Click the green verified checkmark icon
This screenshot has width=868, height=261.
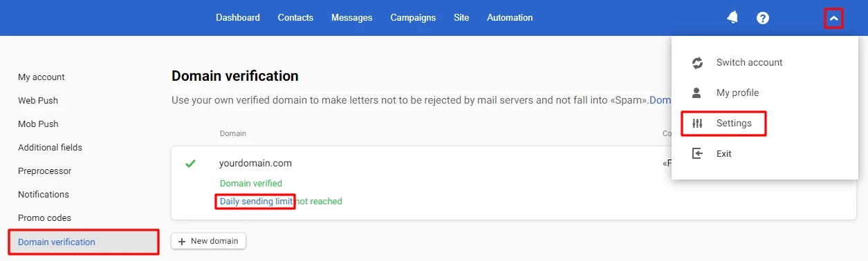point(191,164)
